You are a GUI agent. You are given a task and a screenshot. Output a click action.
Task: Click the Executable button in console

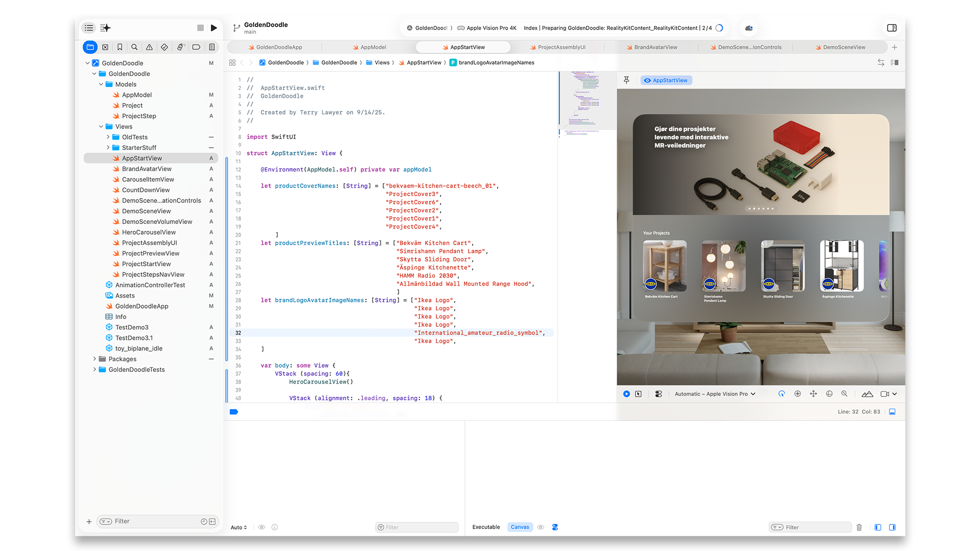[x=486, y=527]
